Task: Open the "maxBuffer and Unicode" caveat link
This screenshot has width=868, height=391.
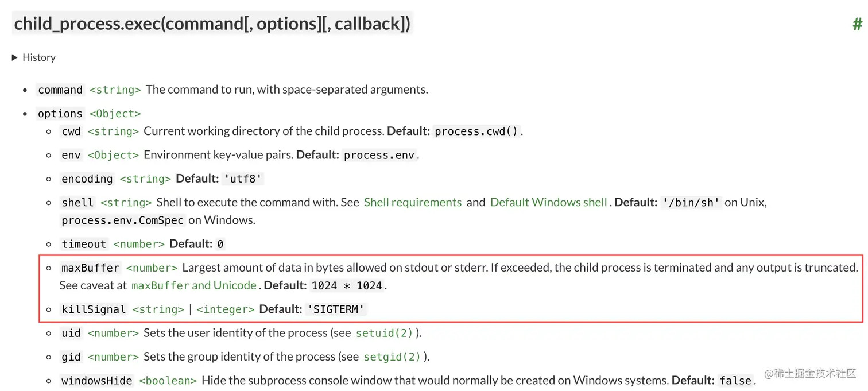Action: pyautogui.click(x=194, y=285)
